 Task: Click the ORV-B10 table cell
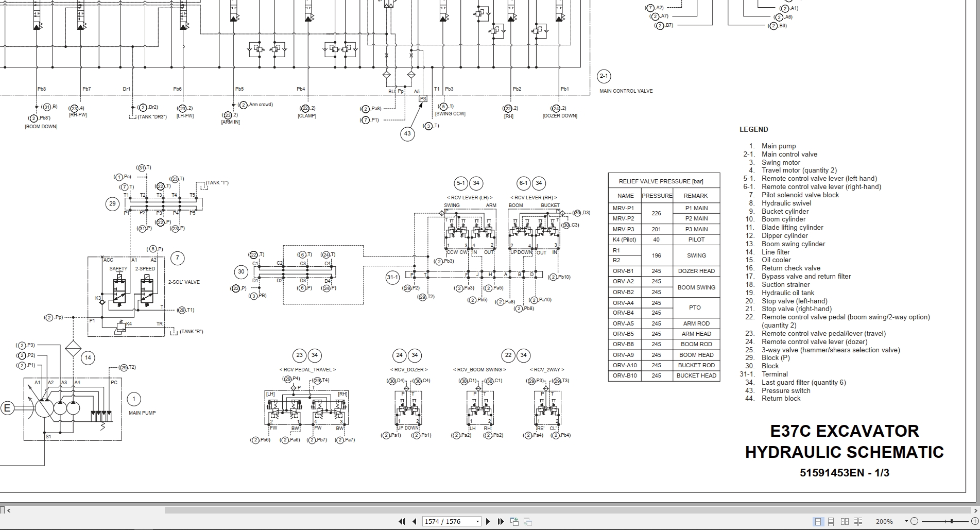click(x=625, y=375)
